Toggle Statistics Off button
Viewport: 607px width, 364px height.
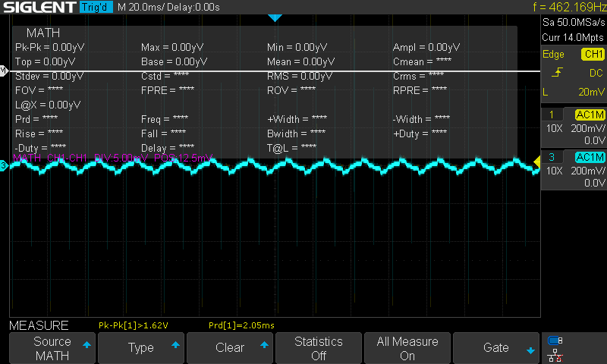tap(318, 348)
